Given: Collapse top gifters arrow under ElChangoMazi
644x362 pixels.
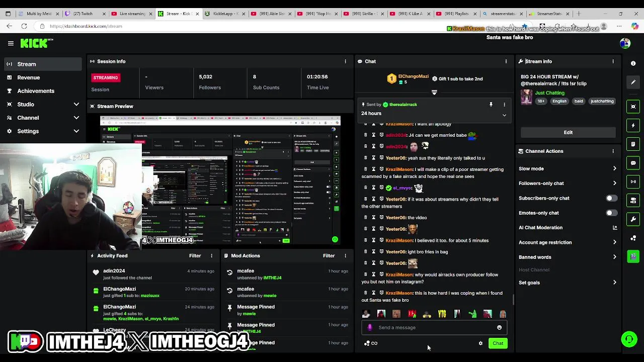Looking at the screenshot, I should (434, 93).
